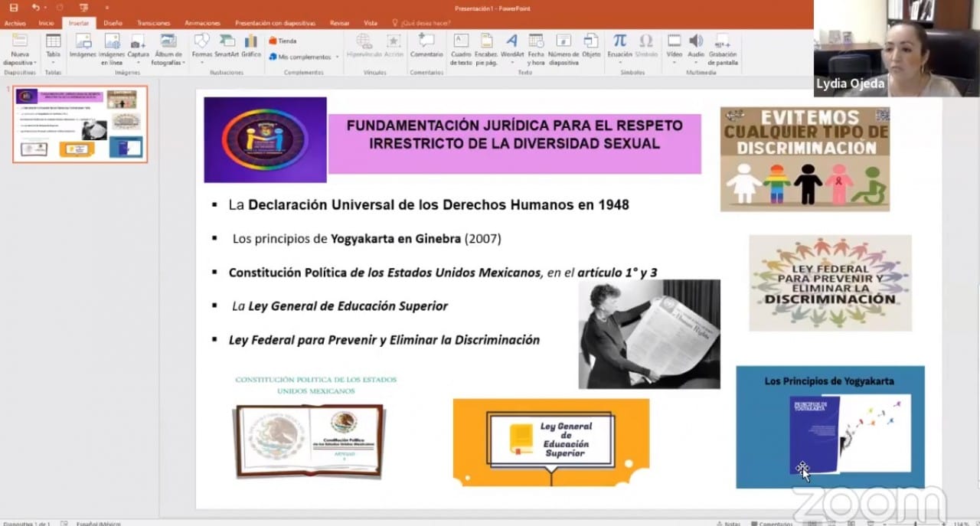Select the orange Ley General de Educación Superior graphic
The image size is (980, 526).
coord(551,442)
